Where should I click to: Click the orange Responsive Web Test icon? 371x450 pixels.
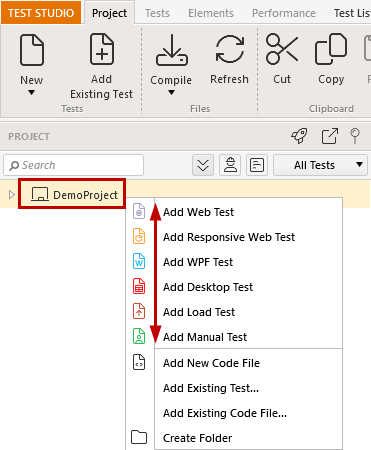tap(139, 236)
